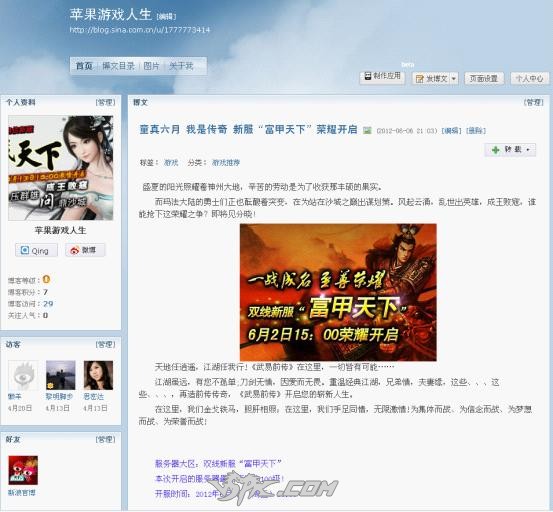Expand the 发博文 dropdown arrow
Viewport: 553px width, 512px height.
tap(454, 79)
